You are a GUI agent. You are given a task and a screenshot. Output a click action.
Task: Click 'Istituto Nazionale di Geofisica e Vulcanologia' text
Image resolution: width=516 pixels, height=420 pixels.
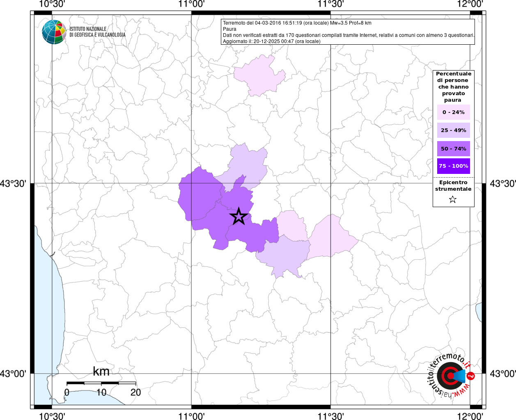coord(97,32)
